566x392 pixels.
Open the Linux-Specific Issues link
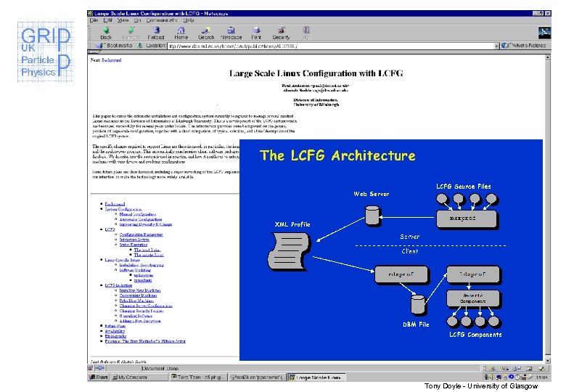pos(122,260)
